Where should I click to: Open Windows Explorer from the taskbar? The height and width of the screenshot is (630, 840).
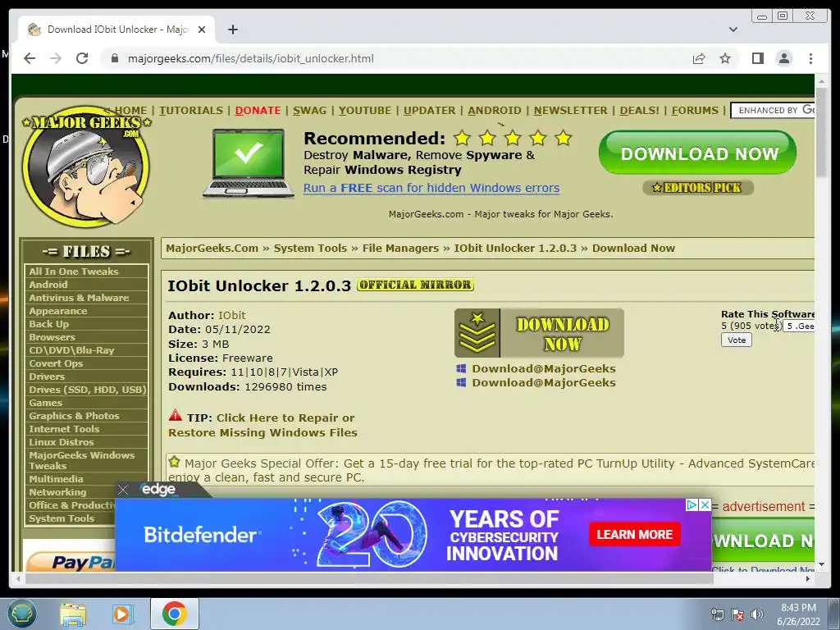[73, 614]
